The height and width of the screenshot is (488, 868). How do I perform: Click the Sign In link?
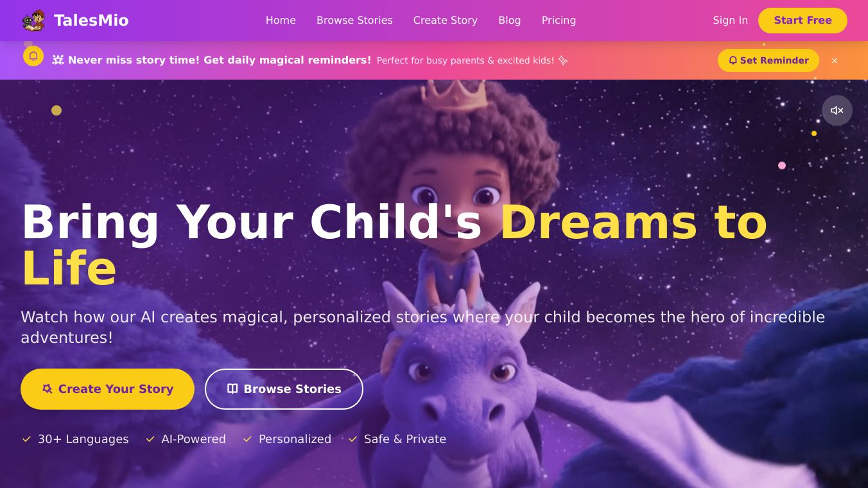pyautogui.click(x=730, y=21)
